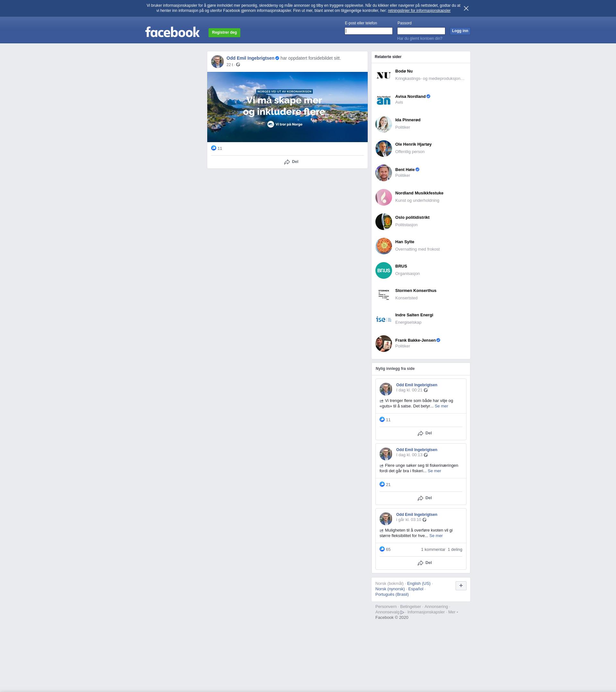Focus the E-post eller telefon field
Image resolution: width=616 pixels, height=692 pixels.
[x=368, y=31]
